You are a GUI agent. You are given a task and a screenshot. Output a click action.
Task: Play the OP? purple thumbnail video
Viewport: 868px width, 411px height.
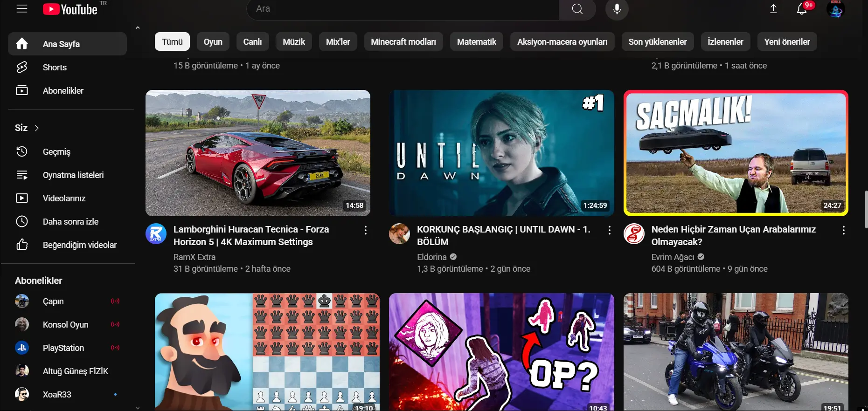[x=501, y=352]
